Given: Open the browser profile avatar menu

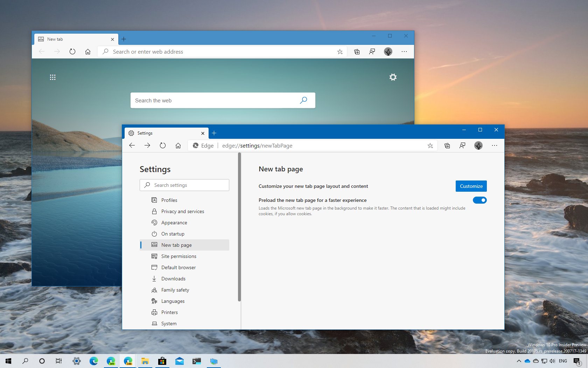Looking at the screenshot, I should (478, 145).
